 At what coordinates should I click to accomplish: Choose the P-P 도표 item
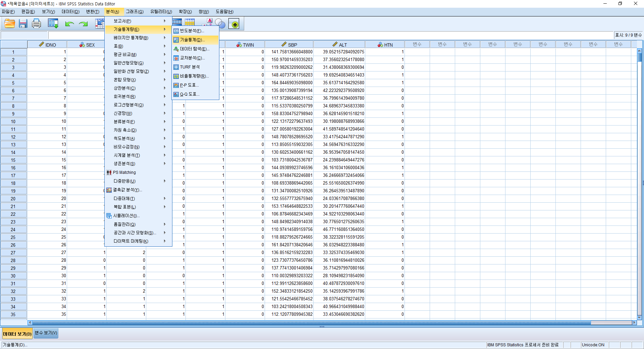pos(195,85)
